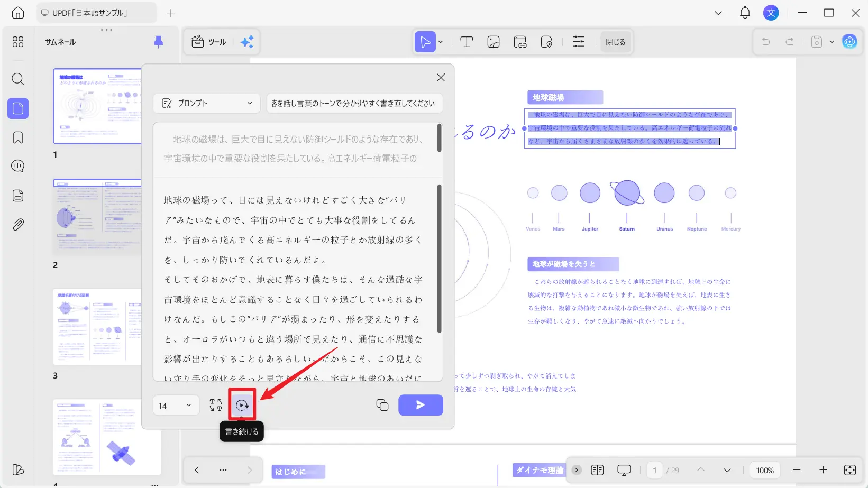The width and height of the screenshot is (868, 488).
Task: Select the Image editing tool
Action: (493, 42)
